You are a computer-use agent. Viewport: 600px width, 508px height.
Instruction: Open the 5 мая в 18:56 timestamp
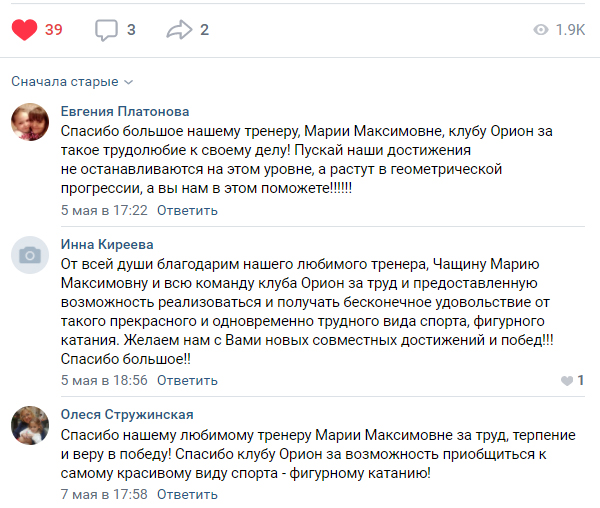point(104,381)
